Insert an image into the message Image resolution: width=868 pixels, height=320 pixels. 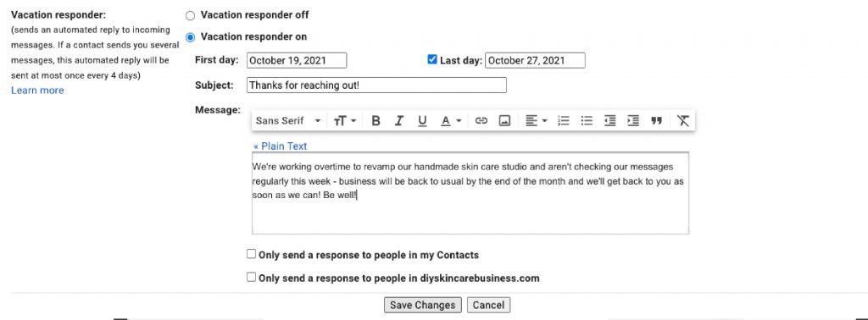504,120
